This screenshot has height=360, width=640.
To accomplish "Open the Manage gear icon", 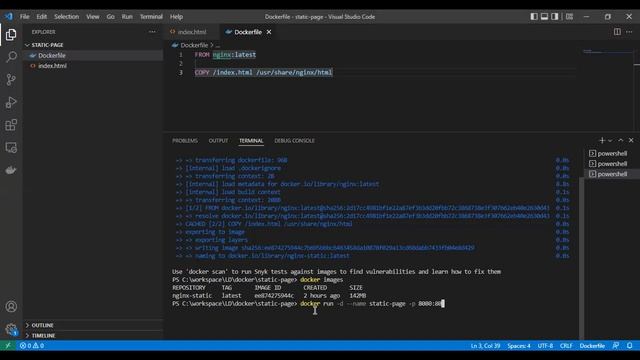I will click(x=11, y=329).
